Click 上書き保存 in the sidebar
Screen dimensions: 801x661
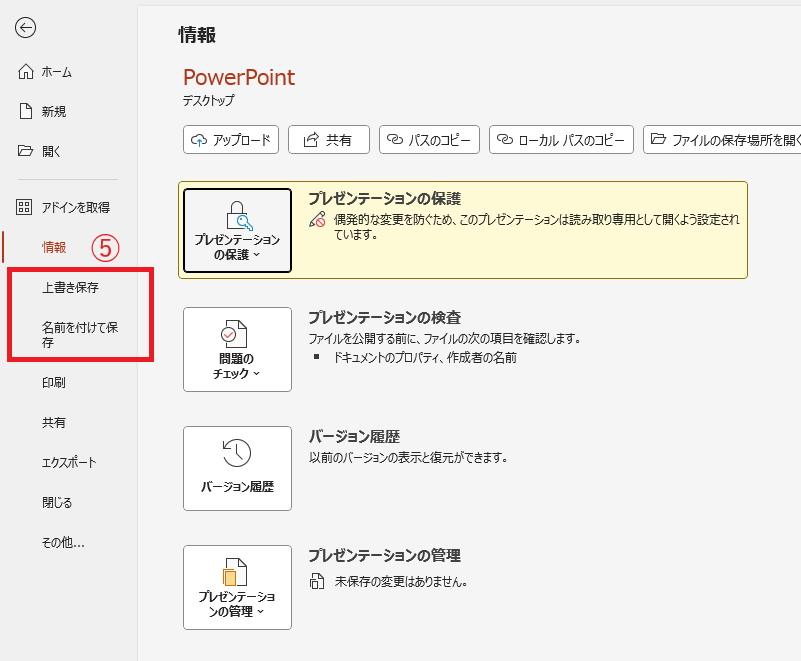pos(70,288)
